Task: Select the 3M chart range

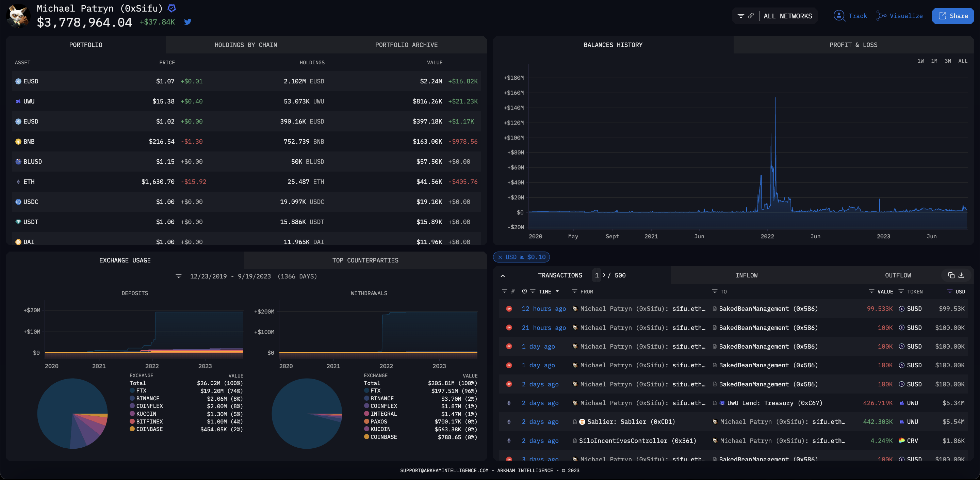Action: tap(948, 61)
